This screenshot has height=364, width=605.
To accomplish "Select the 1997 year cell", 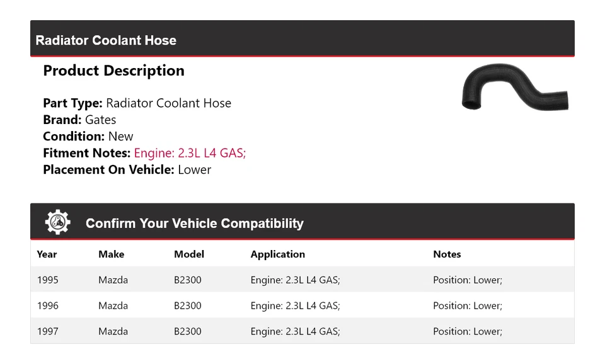I will [x=47, y=331].
